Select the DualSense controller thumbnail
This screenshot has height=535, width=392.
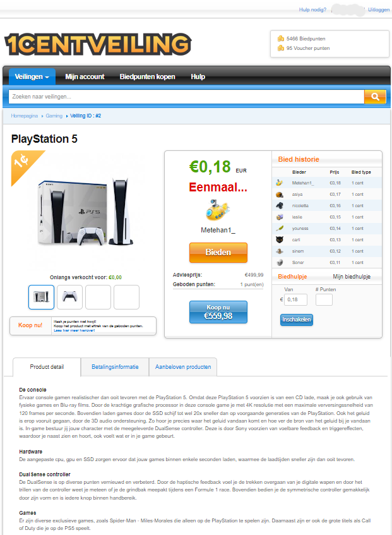point(70,297)
